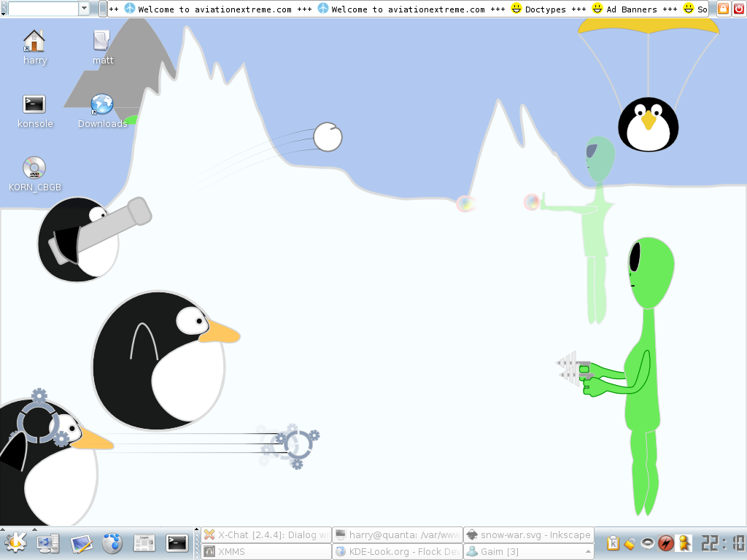Launch the konsole desktop shortcut

coord(35,111)
